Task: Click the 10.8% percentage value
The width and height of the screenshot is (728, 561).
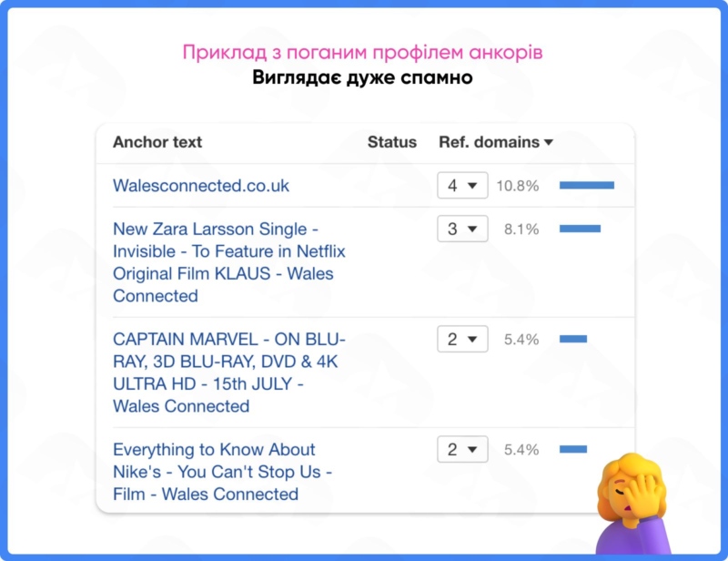Action: pyautogui.click(x=518, y=186)
